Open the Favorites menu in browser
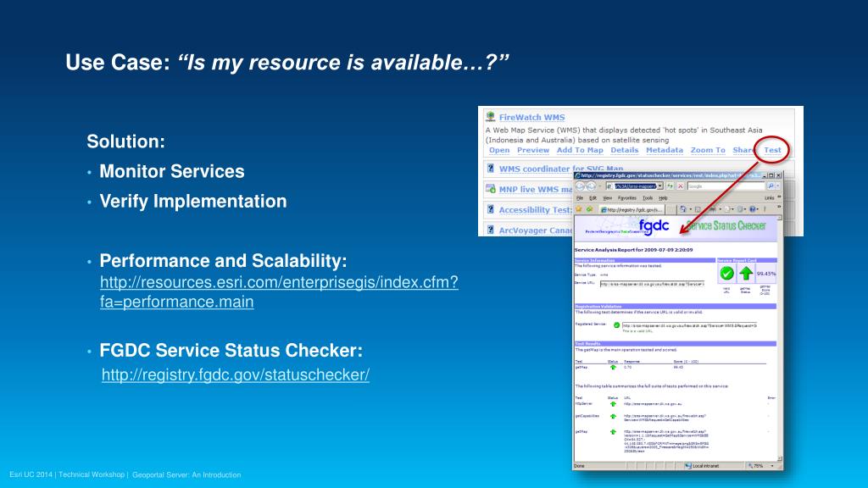This screenshot has width=868, height=488. tap(627, 198)
